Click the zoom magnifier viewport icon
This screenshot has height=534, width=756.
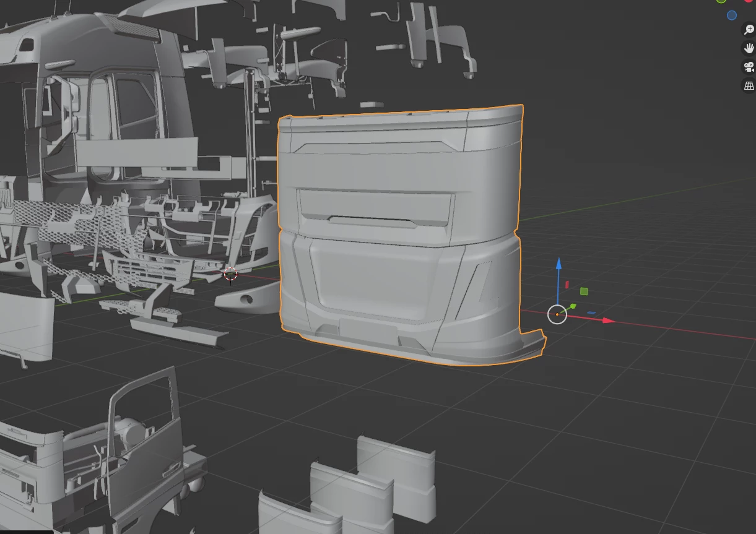pos(749,30)
